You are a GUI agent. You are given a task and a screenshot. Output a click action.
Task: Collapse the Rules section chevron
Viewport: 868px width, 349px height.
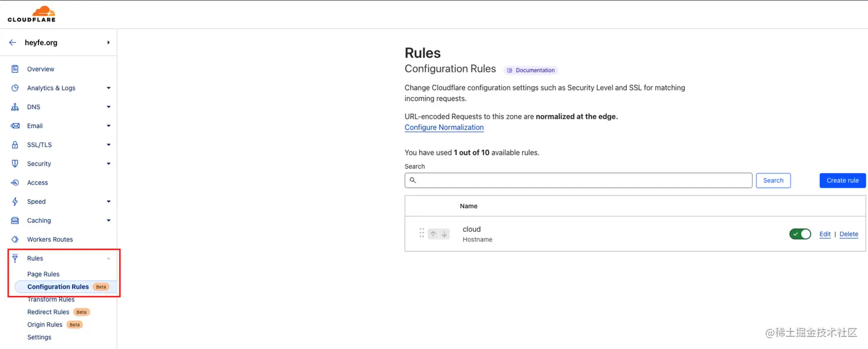[x=108, y=258]
